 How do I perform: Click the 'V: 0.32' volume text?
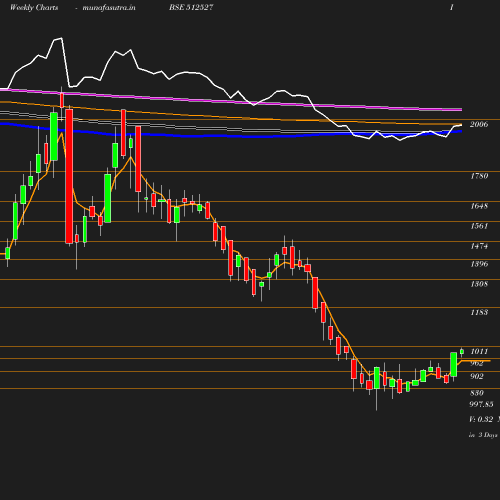[481, 419]
